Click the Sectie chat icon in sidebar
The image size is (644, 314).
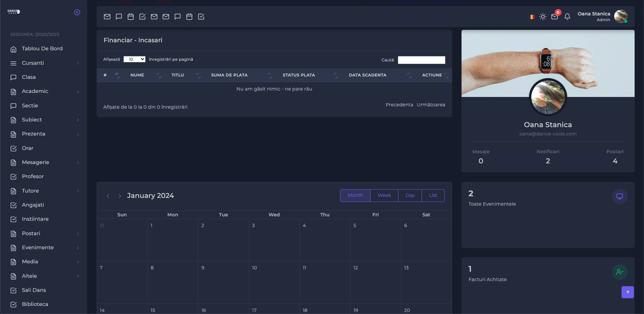point(13,106)
